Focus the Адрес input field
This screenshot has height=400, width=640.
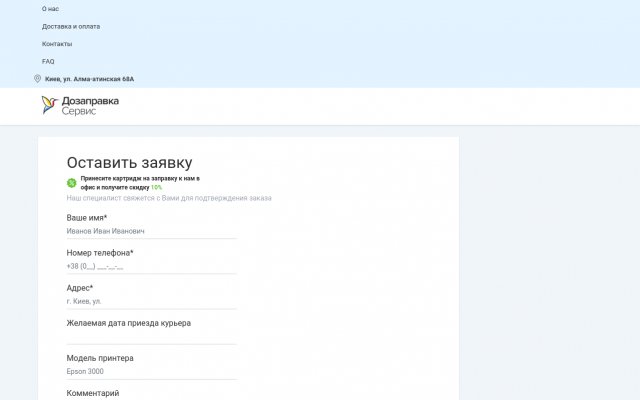tap(151, 301)
